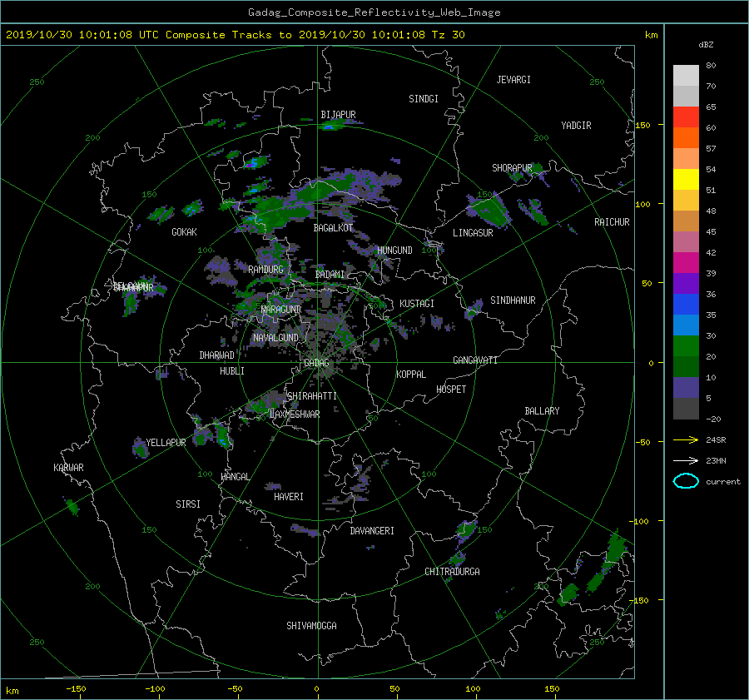Viewport: 749px width, 700px height.
Task: Click the HANGAL city label
Action: click(x=235, y=477)
